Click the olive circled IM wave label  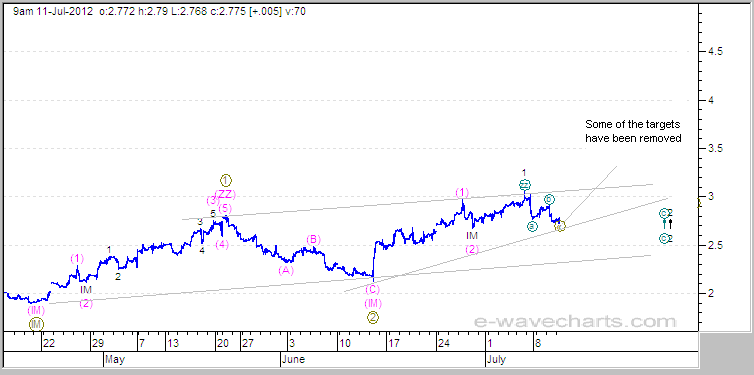36,324
